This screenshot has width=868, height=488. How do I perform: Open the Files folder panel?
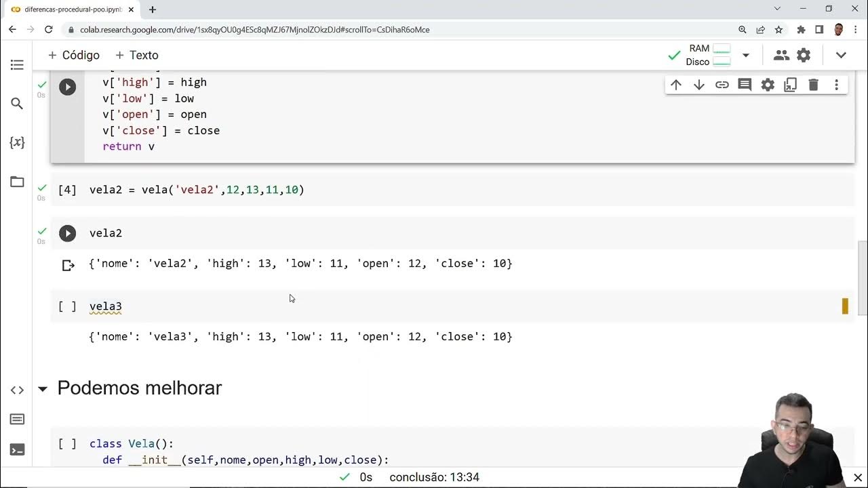pyautogui.click(x=17, y=182)
